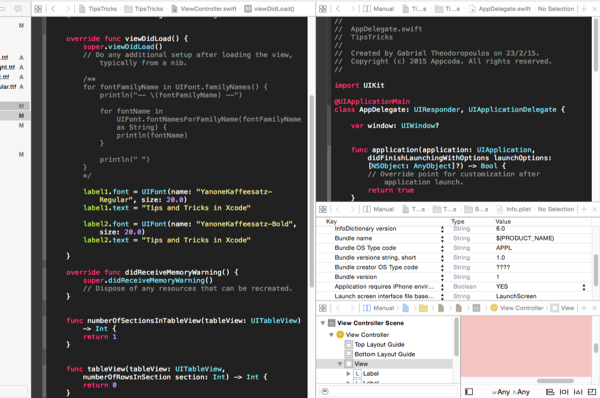Screen dimensions: 600x398
Task: Click the document outline filter field
Action: tap(388, 391)
